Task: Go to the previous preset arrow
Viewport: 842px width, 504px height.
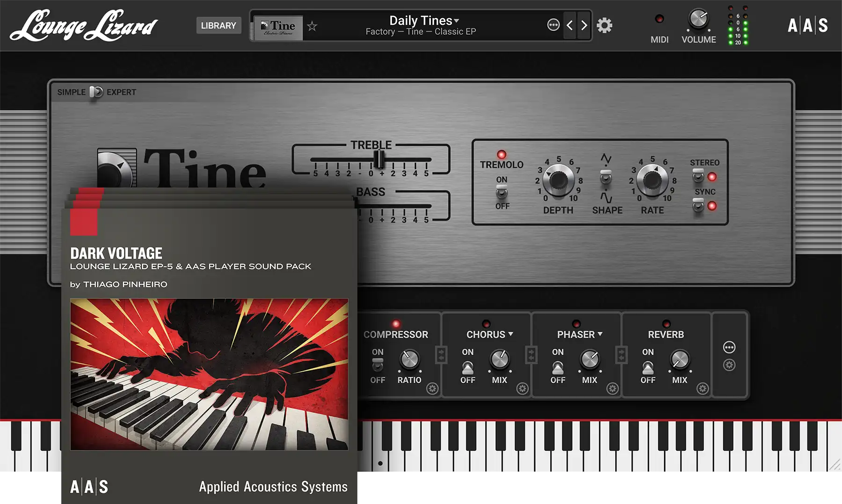Action: 569,25
